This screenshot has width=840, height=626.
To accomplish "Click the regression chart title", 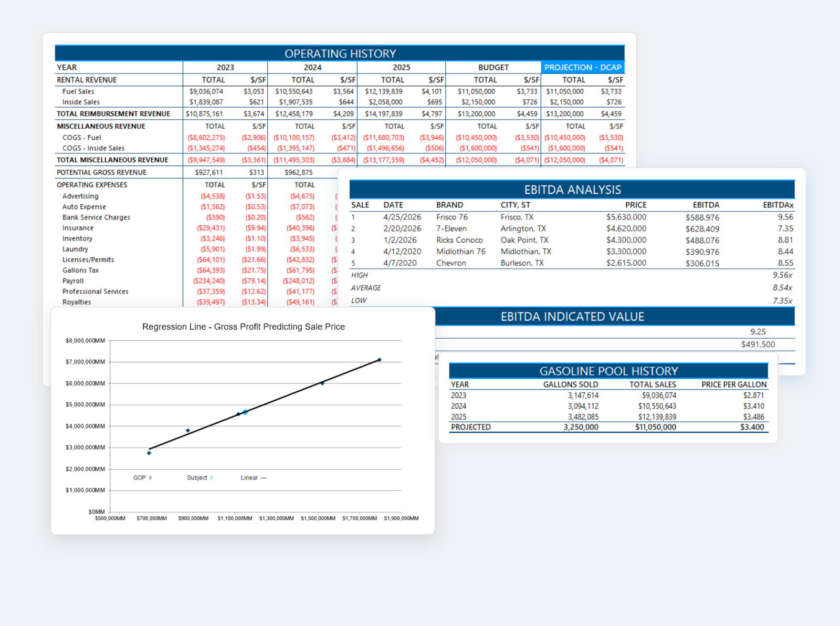I will click(x=244, y=327).
